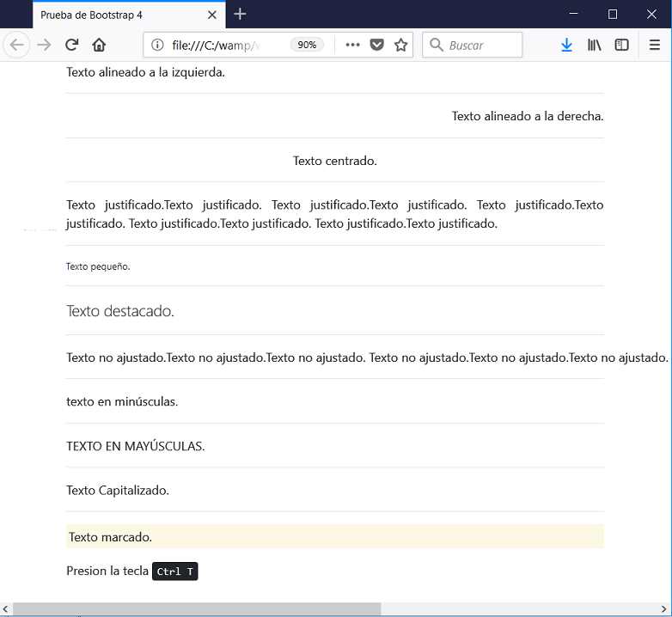Click the horizontal scrollbar thumb
This screenshot has width=672, height=617.
197,609
